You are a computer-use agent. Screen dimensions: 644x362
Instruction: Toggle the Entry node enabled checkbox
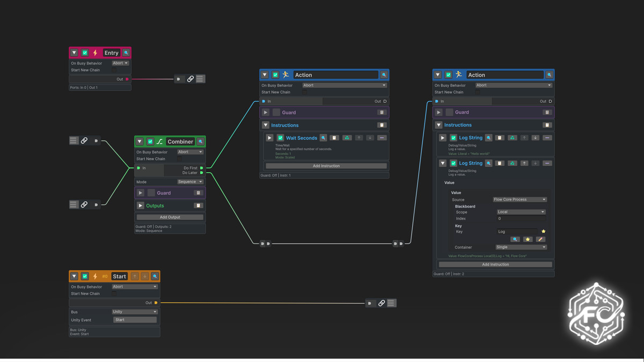tap(85, 53)
